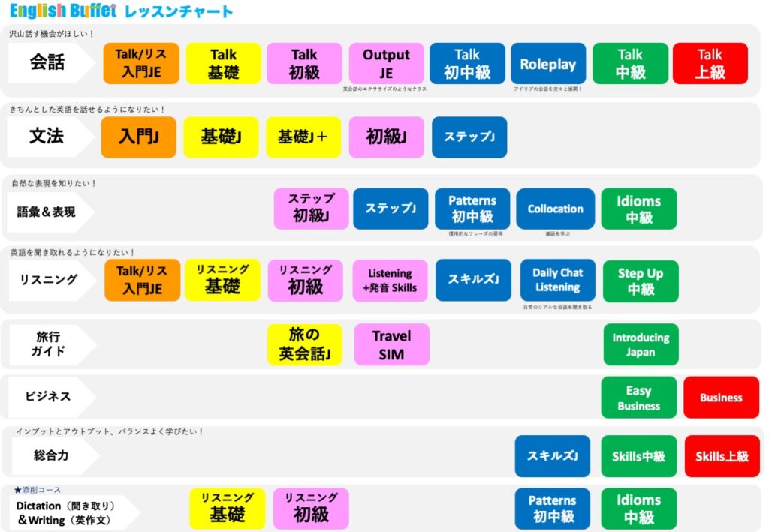This screenshot has height=532, width=769.
Task: Click the green Step Up 中級 button
Action: point(640,281)
